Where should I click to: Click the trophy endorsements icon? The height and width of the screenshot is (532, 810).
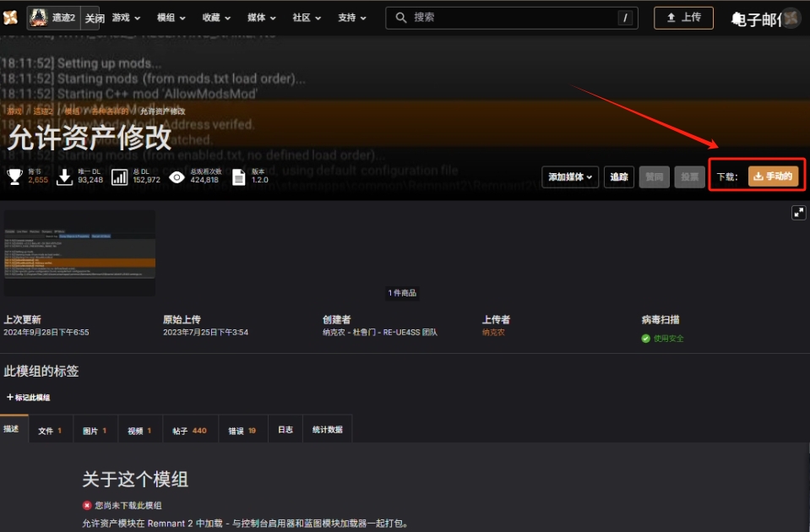coord(14,176)
